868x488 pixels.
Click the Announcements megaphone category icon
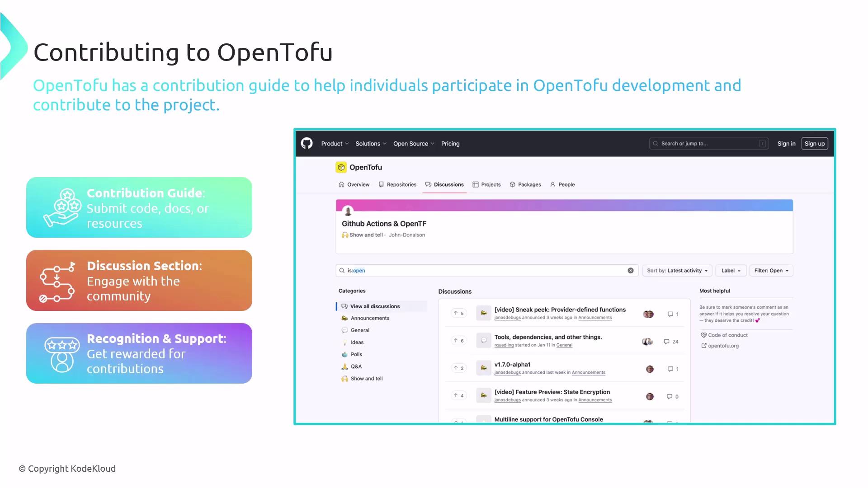point(344,318)
